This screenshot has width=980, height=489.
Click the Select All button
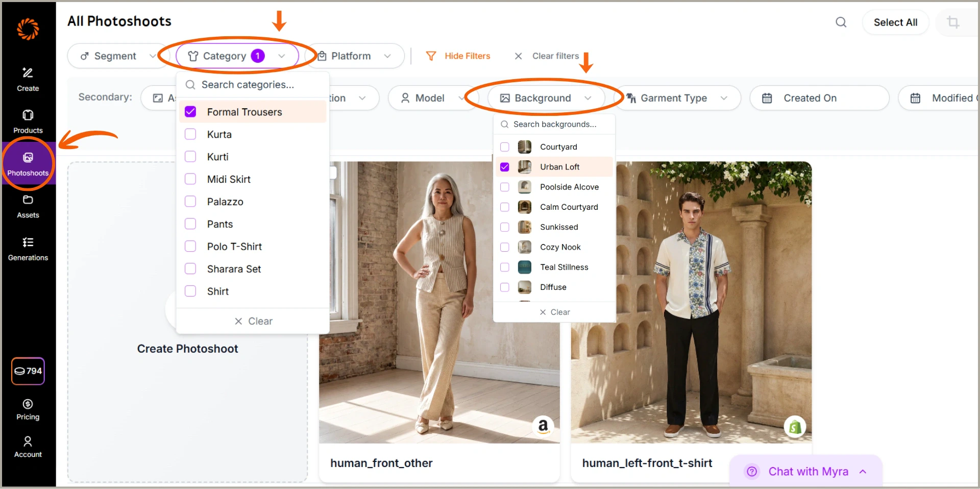pyautogui.click(x=895, y=22)
